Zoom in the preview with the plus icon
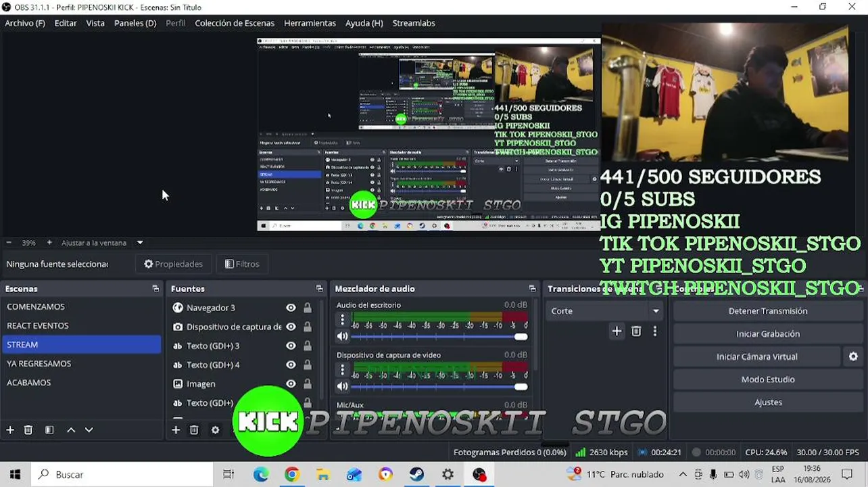The height and width of the screenshot is (487, 868). coord(49,242)
